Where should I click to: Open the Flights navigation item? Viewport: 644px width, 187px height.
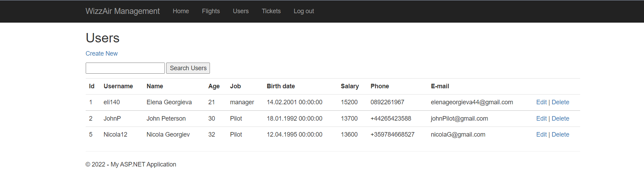point(211,11)
